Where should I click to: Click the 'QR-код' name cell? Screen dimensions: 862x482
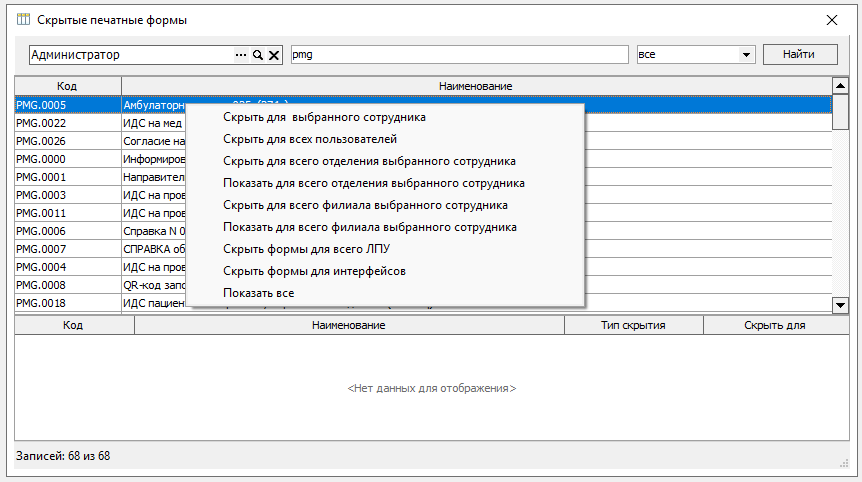point(154,285)
